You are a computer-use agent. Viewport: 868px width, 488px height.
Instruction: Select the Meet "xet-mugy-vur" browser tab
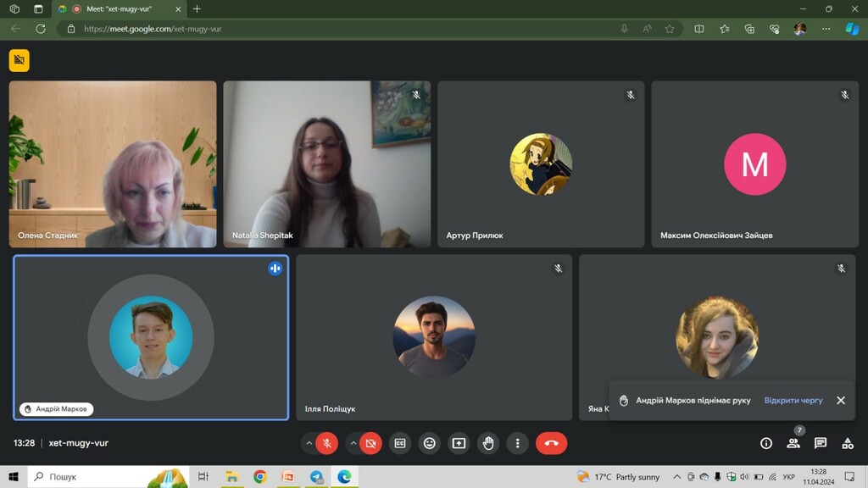pyautogui.click(x=119, y=9)
